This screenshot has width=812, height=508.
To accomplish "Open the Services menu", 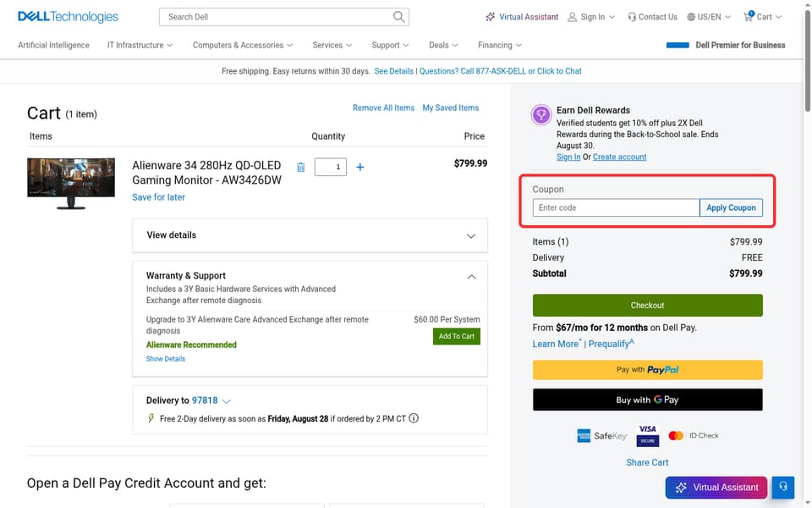I will [x=332, y=45].
